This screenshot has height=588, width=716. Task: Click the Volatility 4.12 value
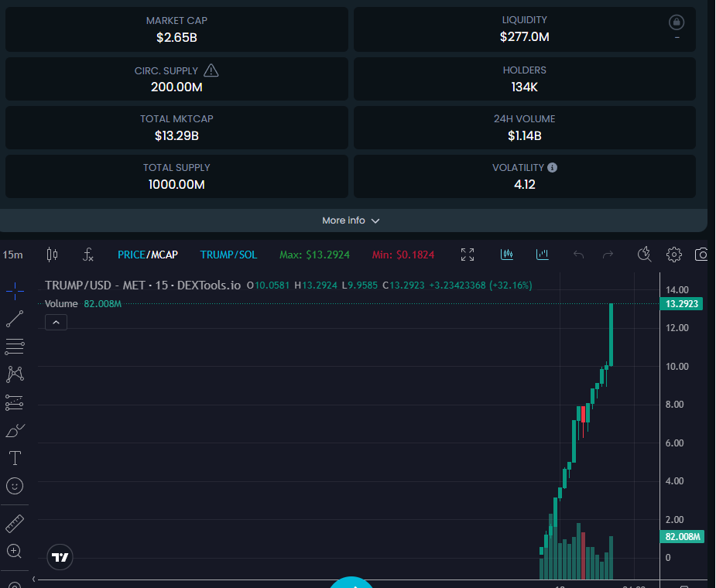pos(525,184)
